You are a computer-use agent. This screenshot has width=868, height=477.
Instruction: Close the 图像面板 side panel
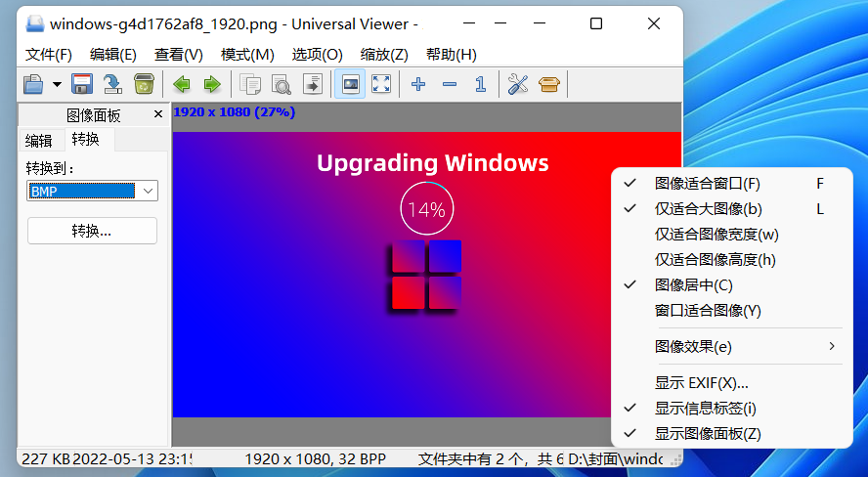(158, 114)
